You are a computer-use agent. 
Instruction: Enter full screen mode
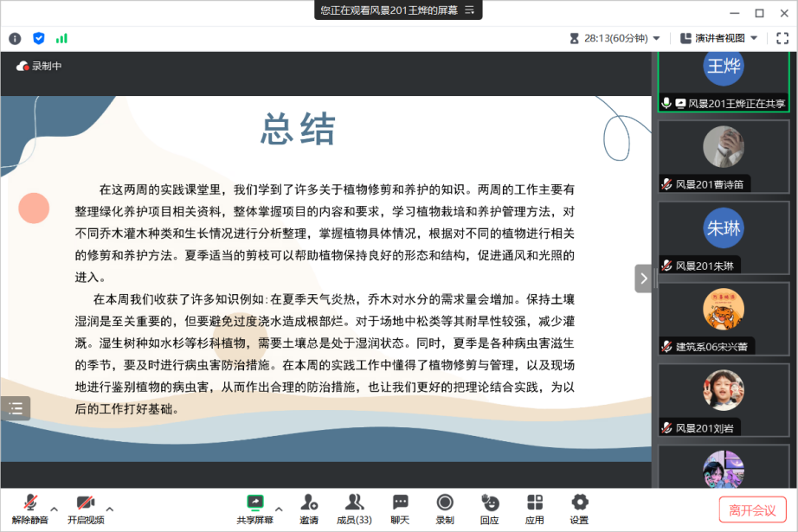pyautogui.click(x=782, y=38)
